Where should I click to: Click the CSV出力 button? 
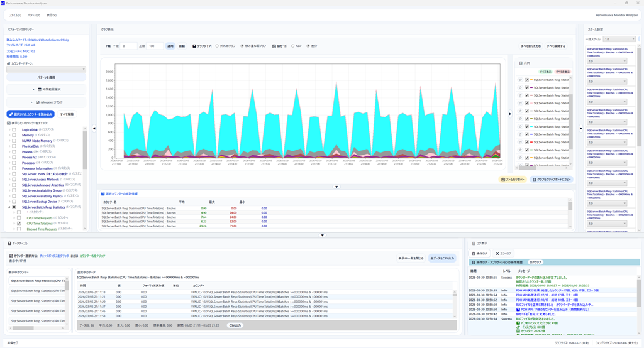point(235,325)
